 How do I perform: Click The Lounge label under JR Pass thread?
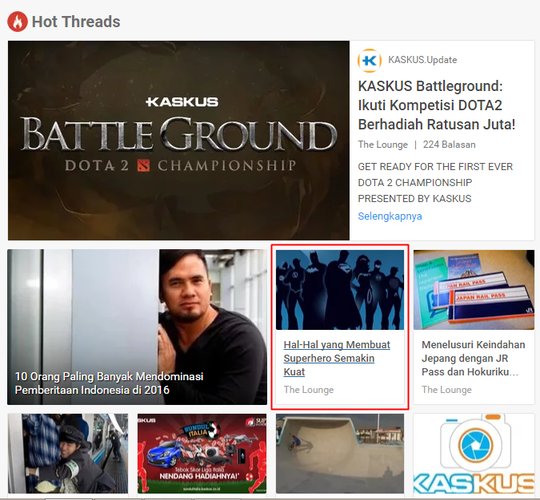point(447,390)
